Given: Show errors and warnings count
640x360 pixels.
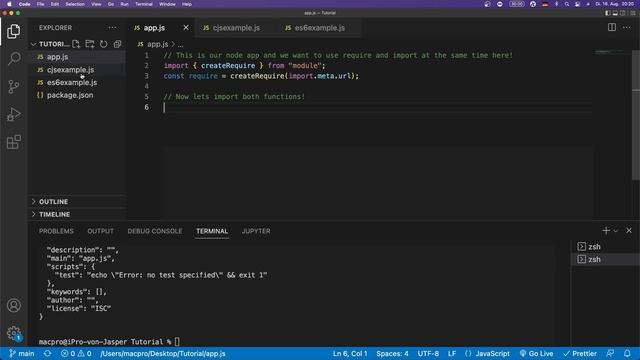Looking at the screenshot, I should click(76, 353).
